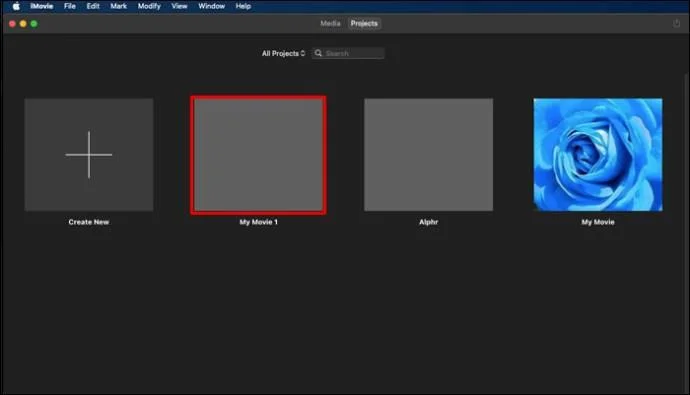
Task: Click the My Movie project name
Action: click(598, 222)
